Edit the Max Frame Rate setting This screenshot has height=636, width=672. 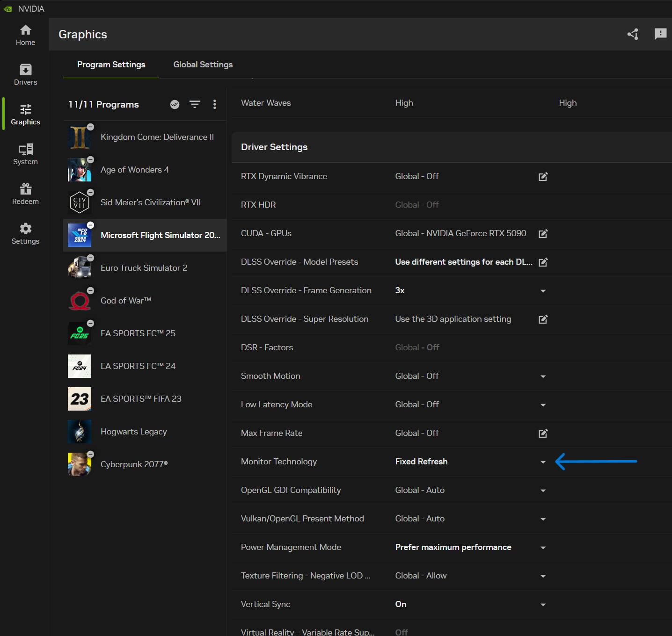[x=543, y=434]
